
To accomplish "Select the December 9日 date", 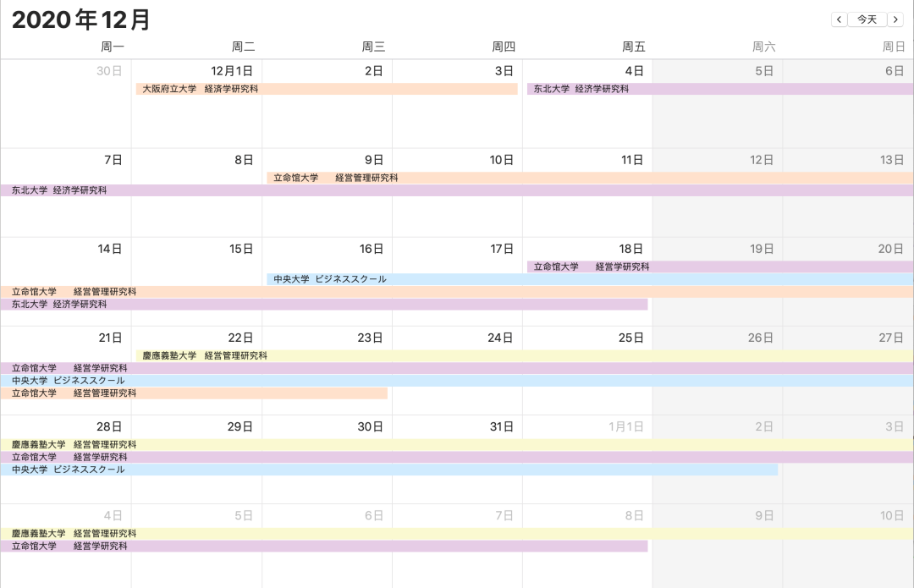I will 374,160.
